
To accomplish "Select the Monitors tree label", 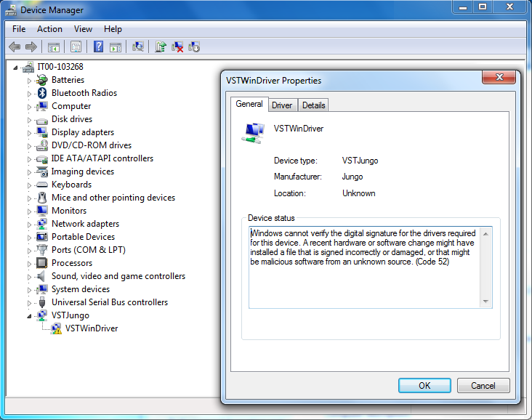I will click(x=69, y=211).
